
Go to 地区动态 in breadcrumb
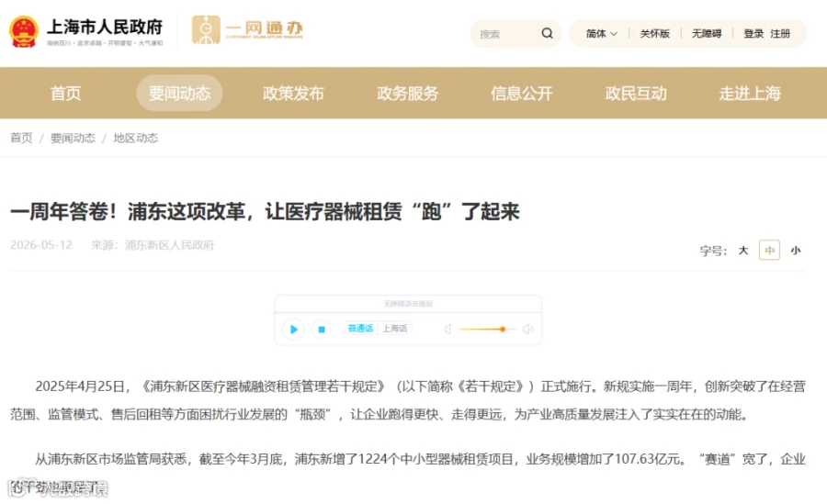click(136, 138)
